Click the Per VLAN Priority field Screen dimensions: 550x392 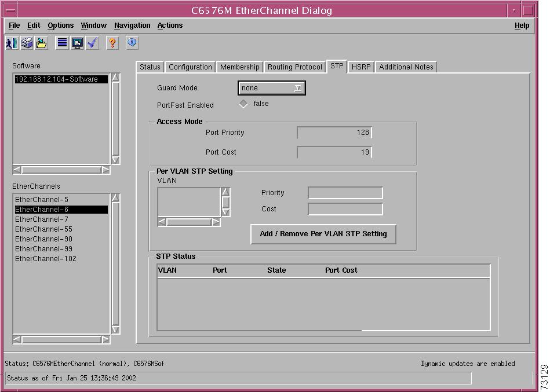[x=345, y=193]
